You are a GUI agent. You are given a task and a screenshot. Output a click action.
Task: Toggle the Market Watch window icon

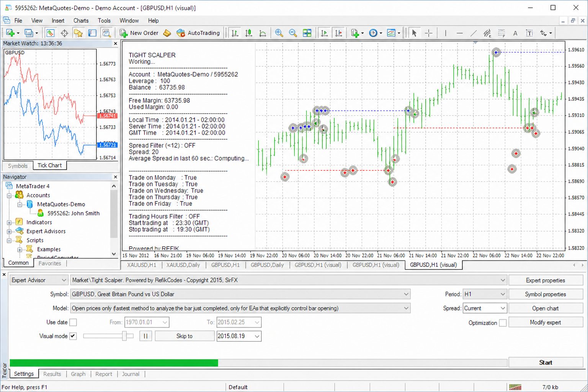(x=50, y=33)
